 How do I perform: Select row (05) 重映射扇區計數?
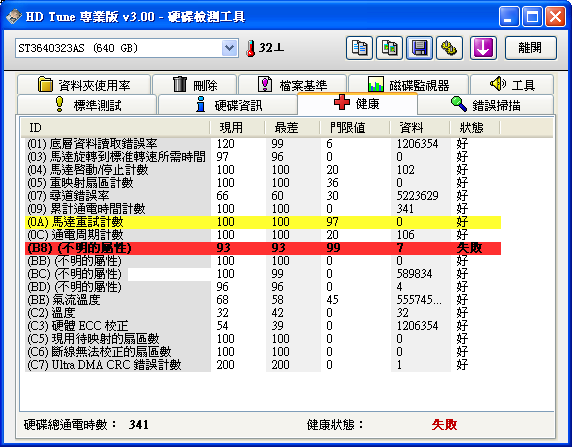point(263,183)
